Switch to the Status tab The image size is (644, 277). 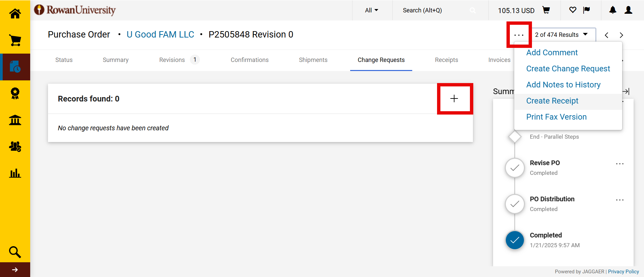[64, 60]
